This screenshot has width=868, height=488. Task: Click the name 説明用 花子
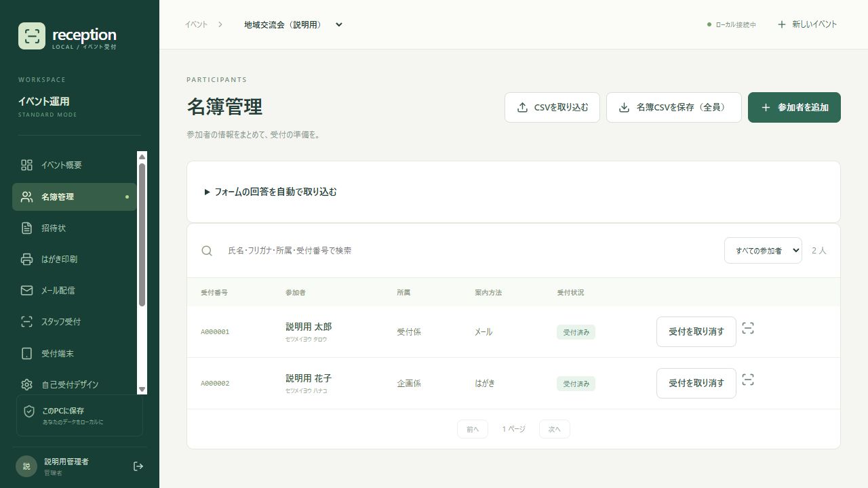point(309,378)
